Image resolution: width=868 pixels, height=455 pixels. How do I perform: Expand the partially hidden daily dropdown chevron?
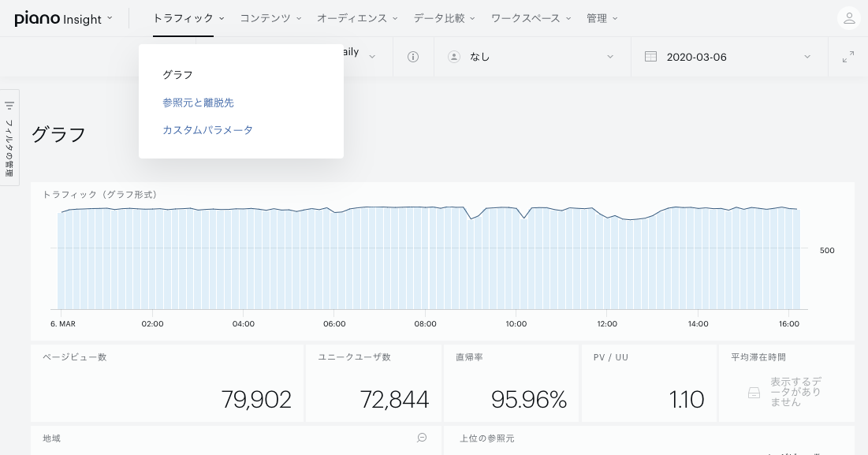pyautogui.click(x=372, y=57)
